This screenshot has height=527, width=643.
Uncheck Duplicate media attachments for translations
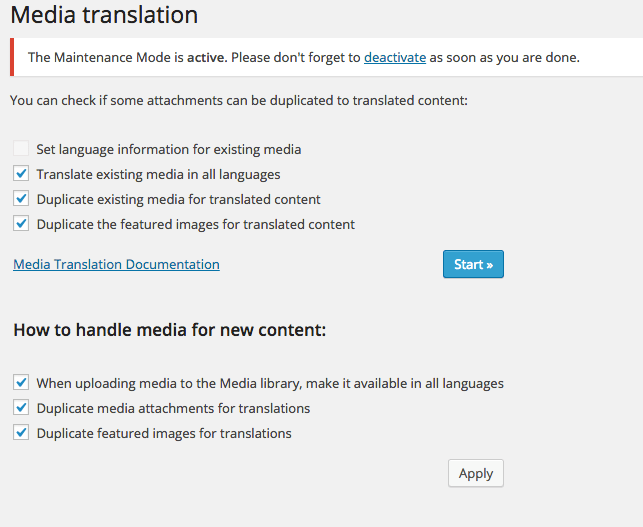(21, 407)
